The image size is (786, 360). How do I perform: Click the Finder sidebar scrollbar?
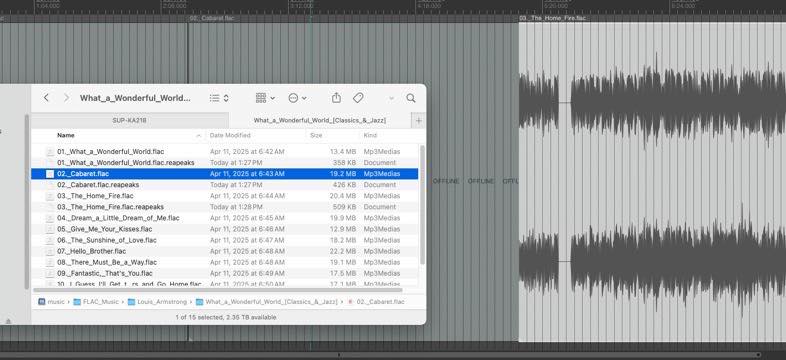(27, 202)
